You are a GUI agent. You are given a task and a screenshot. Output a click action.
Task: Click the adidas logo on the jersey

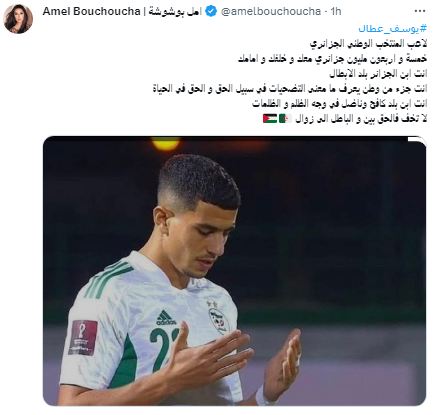pyautogui.click(x=166, y=318)
